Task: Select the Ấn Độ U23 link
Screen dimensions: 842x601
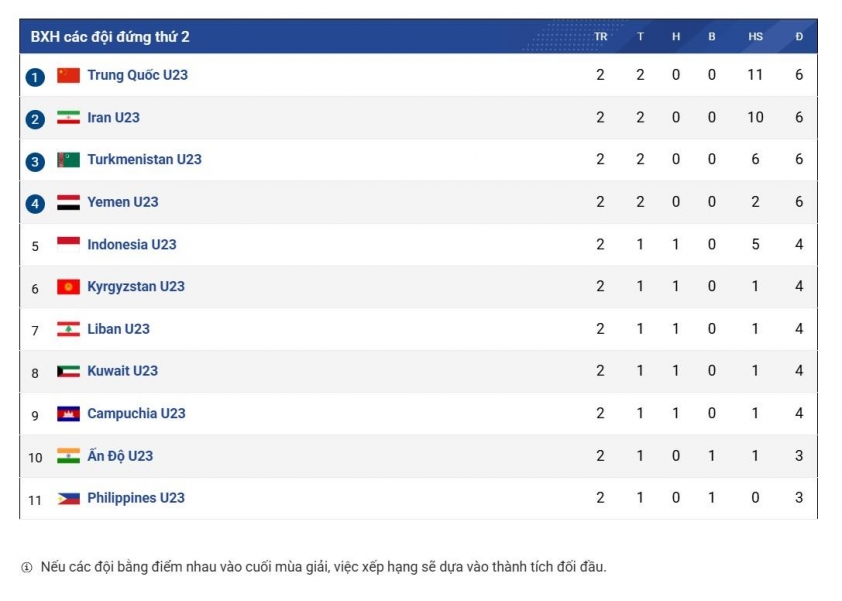Action: (x=120, y=456)
